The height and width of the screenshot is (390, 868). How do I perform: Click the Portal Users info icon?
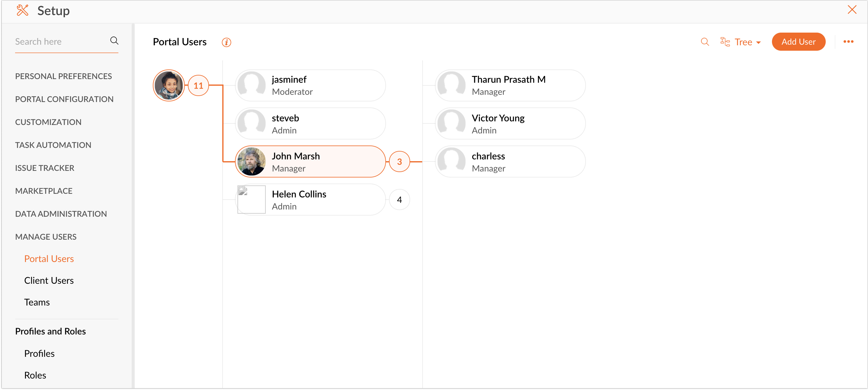226,43
